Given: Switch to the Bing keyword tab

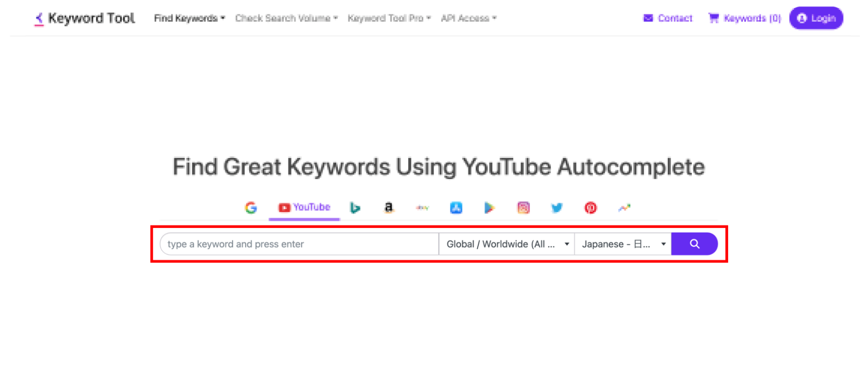Looking at the screenshot, I should pos(355,208).
